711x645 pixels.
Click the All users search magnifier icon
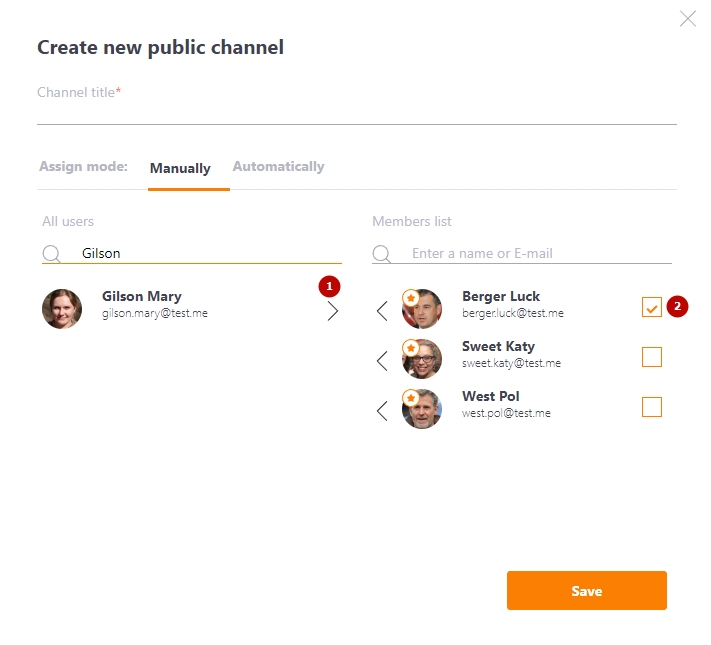(52, 254)
